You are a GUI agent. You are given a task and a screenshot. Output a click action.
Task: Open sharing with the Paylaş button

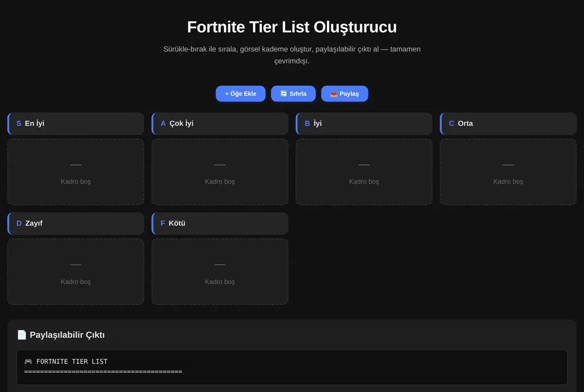click(x=345, y=93)
